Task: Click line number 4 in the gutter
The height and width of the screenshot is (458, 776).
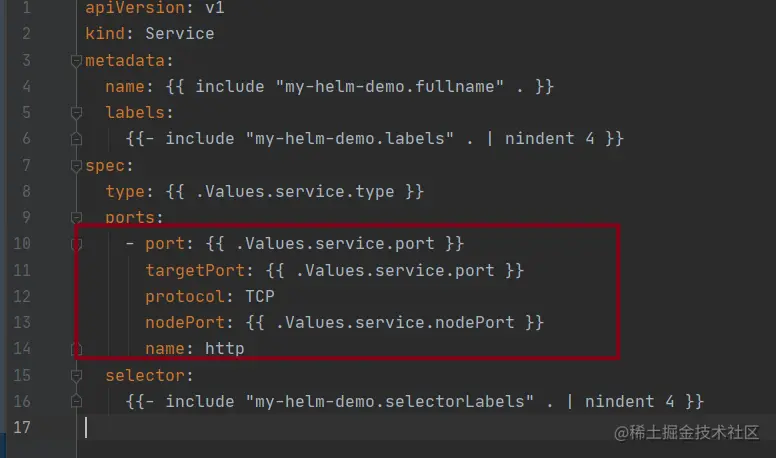Action: coord(26,87)
